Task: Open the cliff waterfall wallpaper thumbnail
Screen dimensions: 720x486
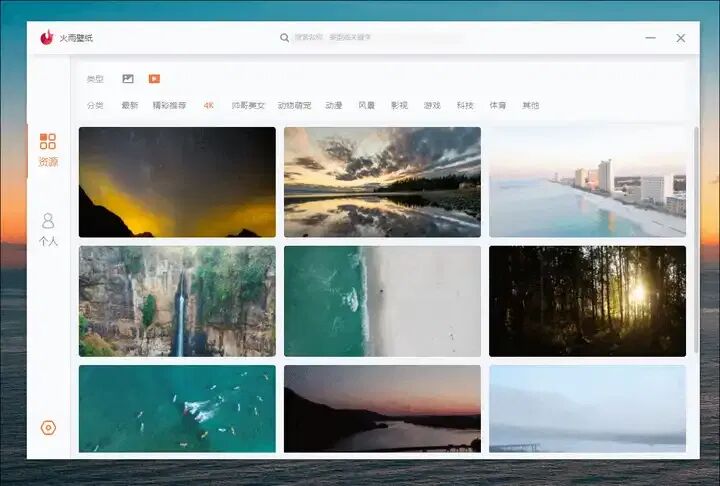Action: [x=177, y=301]
